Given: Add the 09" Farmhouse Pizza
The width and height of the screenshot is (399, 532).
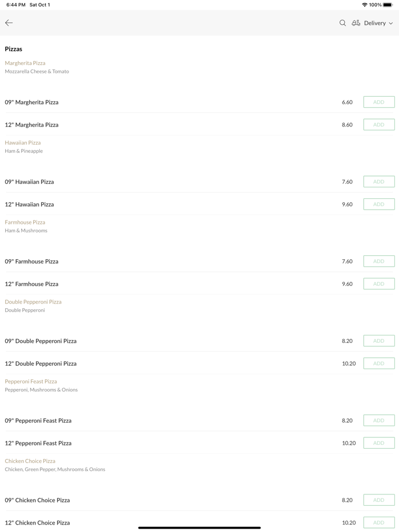Looking at the screenshot, I should tap(379, 261).
